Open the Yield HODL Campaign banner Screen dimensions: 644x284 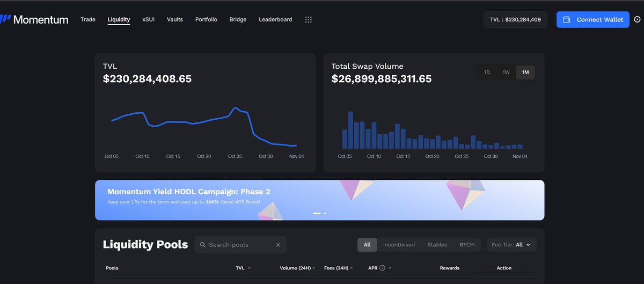pos(319,200)
